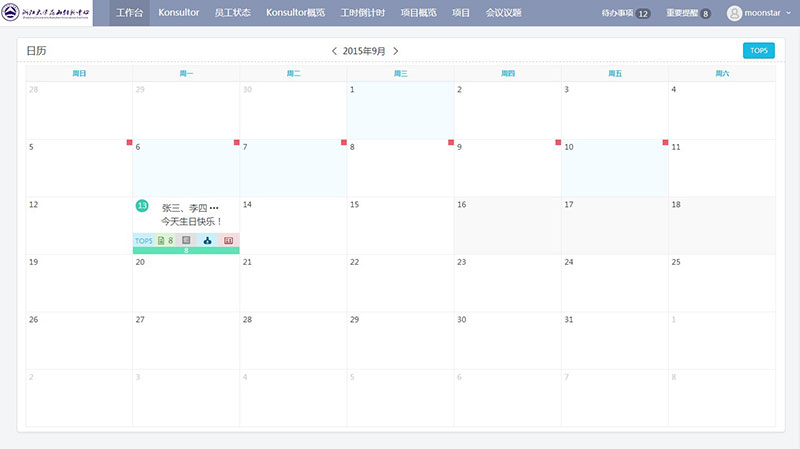Screen dimensions: 800x449
Task: Open 重要提醒 notifications with badge 8
Action: (689, 14)
